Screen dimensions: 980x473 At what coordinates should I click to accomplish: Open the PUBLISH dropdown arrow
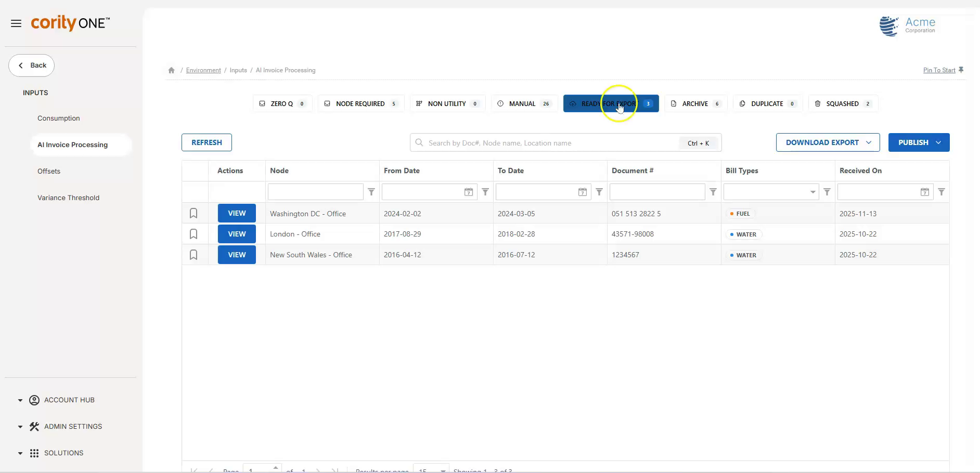938,142
